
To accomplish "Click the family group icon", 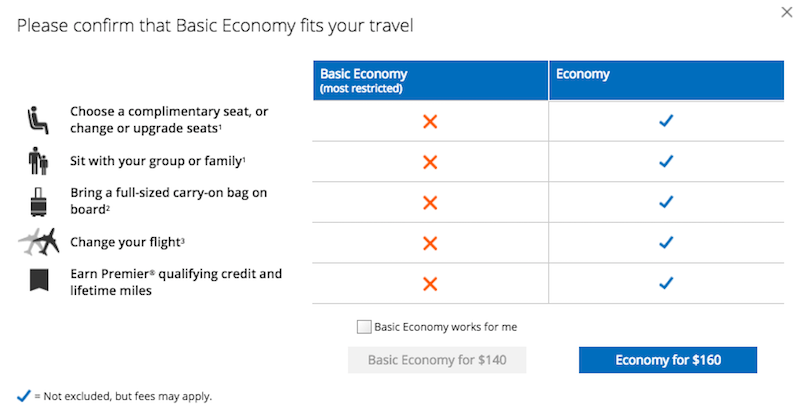I will [x=38, y=161].
